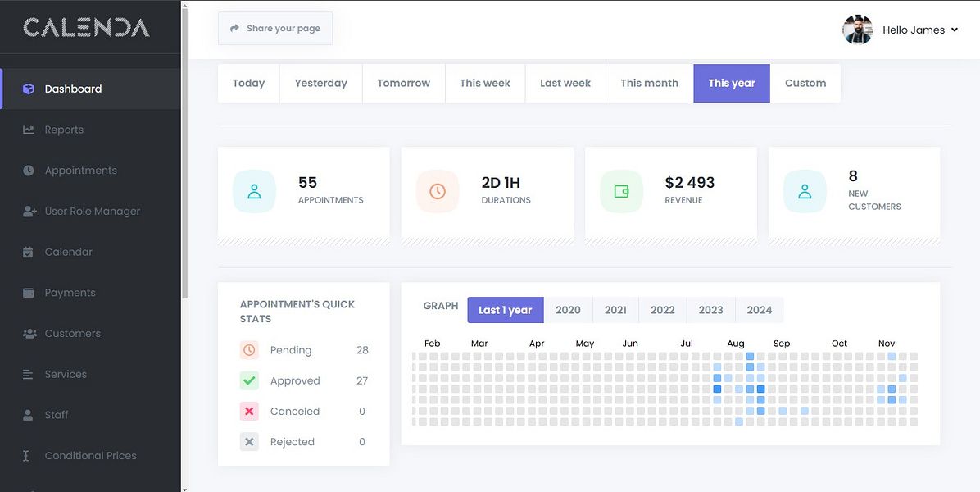Open the Calendar icon in sidebar
The width and height of the screenshot is (980, 492).
point(29,252)
